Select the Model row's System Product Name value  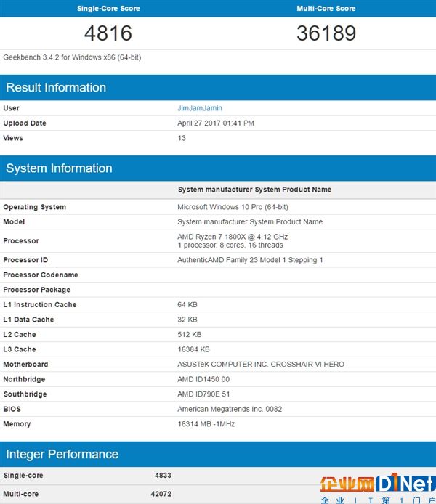pos(250,221)
